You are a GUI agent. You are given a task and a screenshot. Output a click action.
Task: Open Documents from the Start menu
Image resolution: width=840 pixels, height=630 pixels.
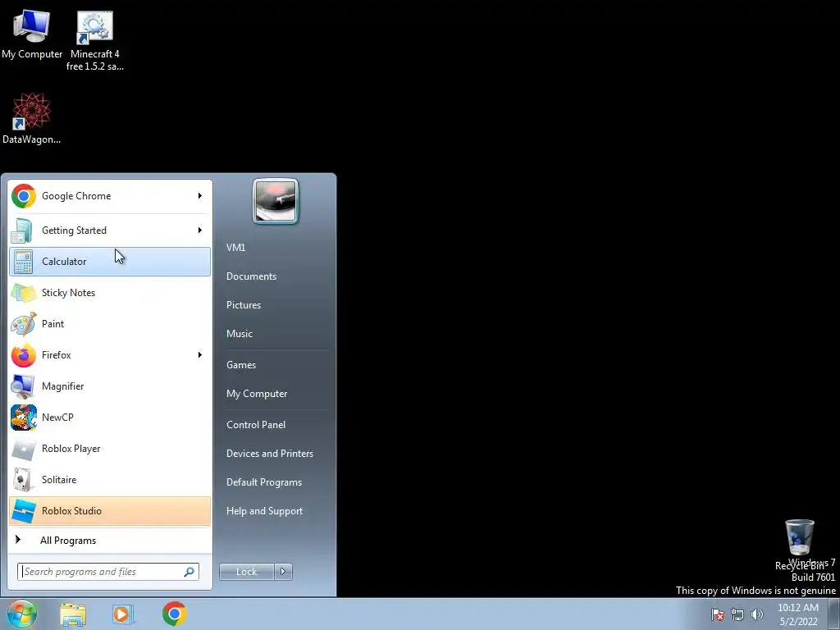point(251,276)
